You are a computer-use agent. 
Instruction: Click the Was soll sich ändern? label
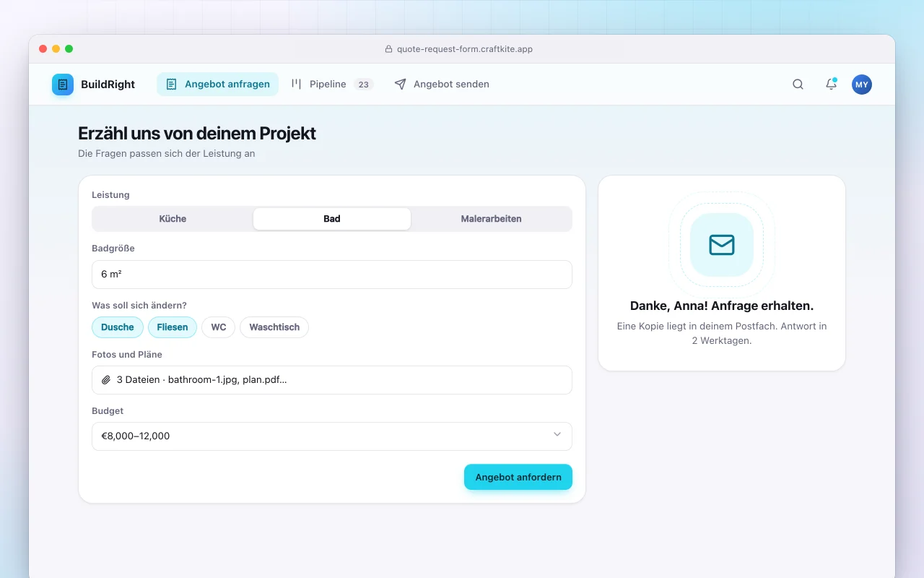139,306
